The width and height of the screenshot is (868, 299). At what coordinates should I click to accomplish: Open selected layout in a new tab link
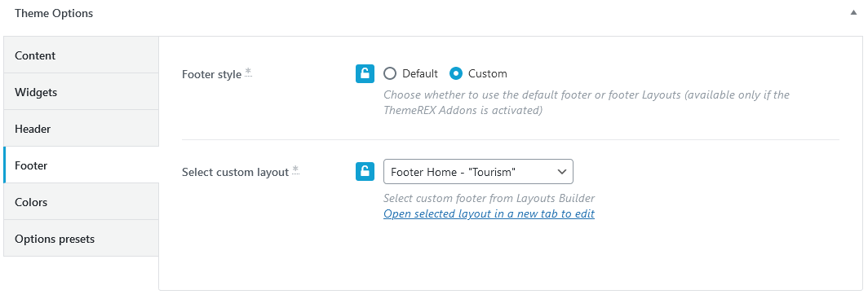[x=489, y=214]
